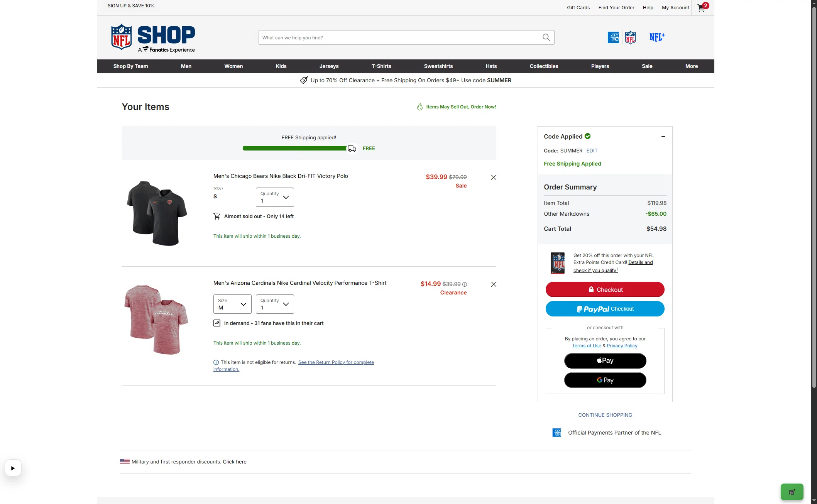Remove the Chicago Bears polo item
Viewport: 817px width, 504px height.
494,178
